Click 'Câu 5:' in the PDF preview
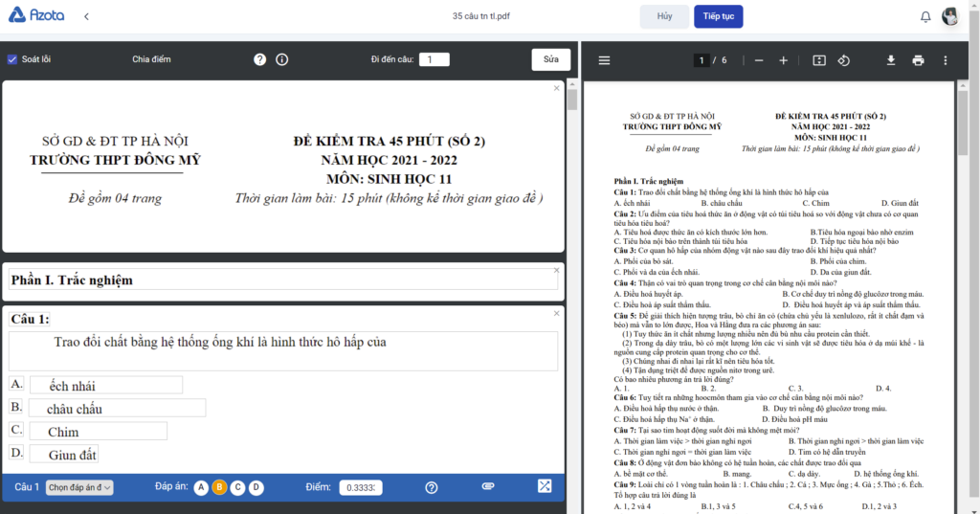The image size is (980, 514). [x=624, y=316]
